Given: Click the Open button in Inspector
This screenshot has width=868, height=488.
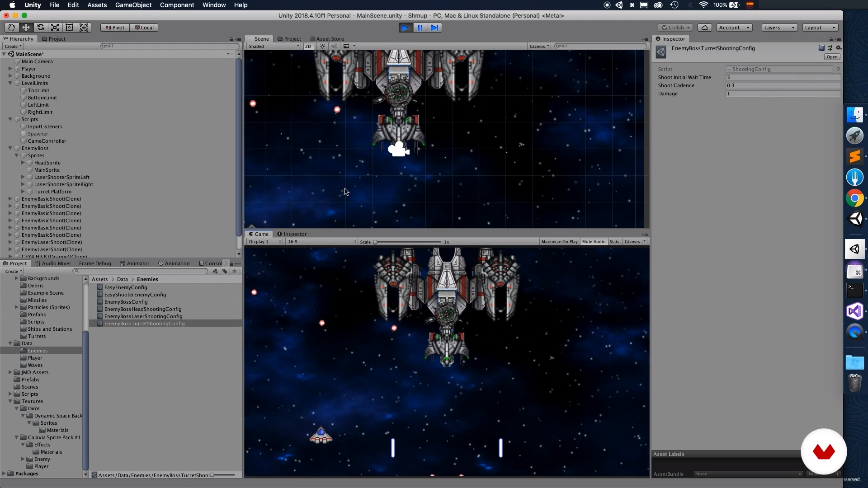Looking at the screenshot, I should click(832, 57).
